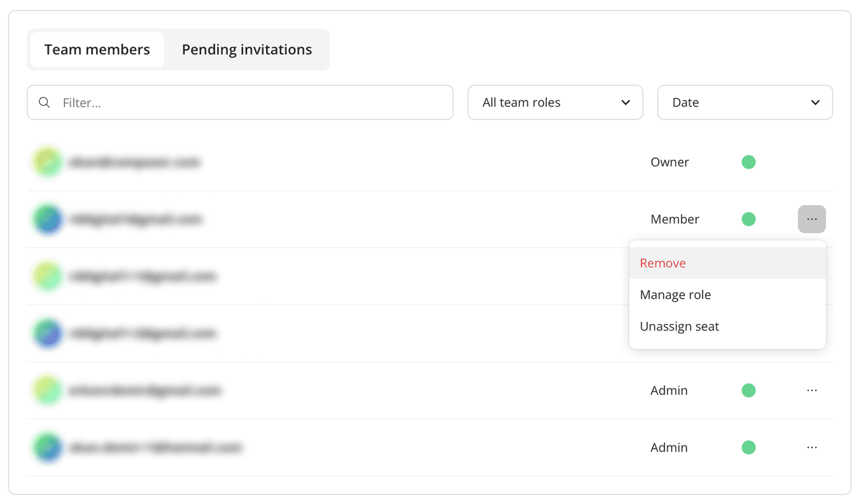Screen dimensions: 861x504
Task: Click the avatar of the upper Admin row
Action: click(x=48, y=390)
